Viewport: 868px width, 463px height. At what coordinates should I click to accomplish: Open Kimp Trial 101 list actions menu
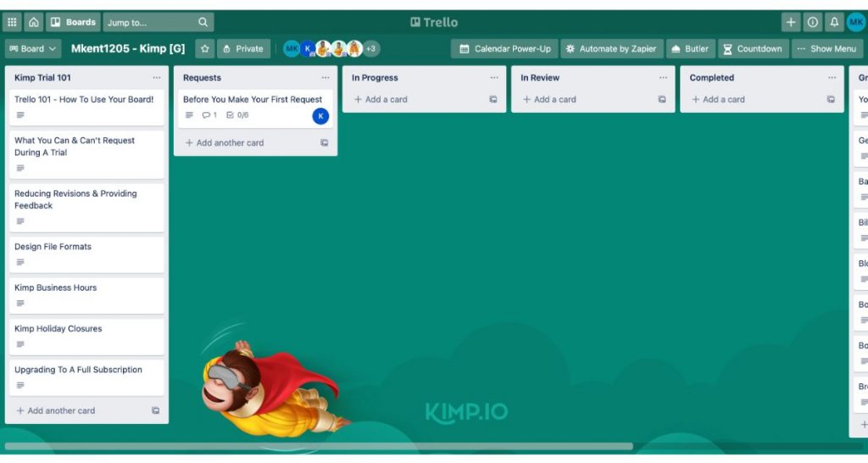coord(157,77)
